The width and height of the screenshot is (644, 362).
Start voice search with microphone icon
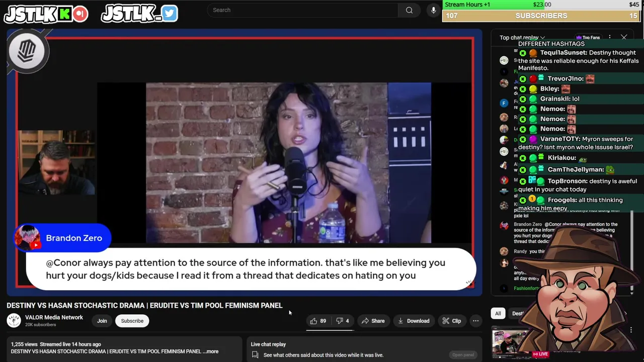coord(433,10)
